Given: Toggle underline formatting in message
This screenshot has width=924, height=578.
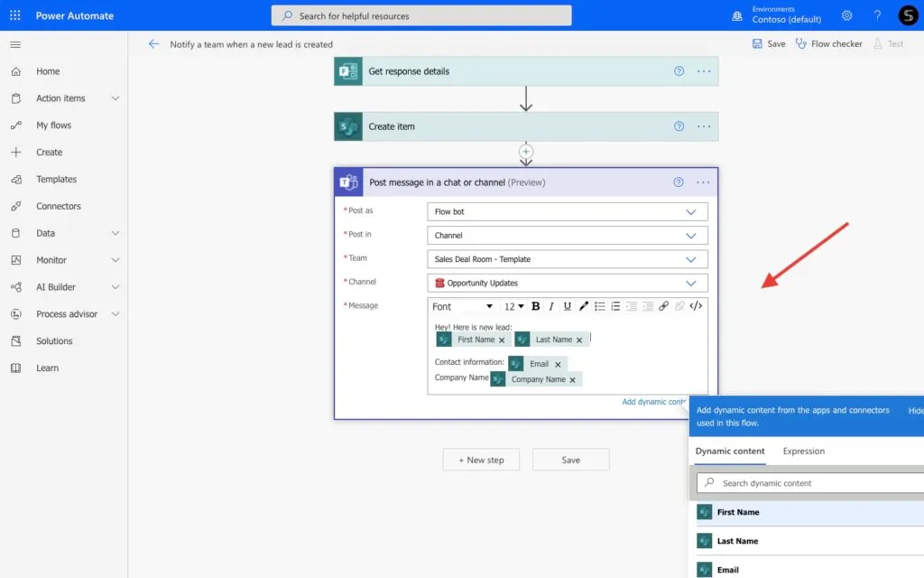Looking at the screenshot, I should pyautogui.click(x=567, y=306).
